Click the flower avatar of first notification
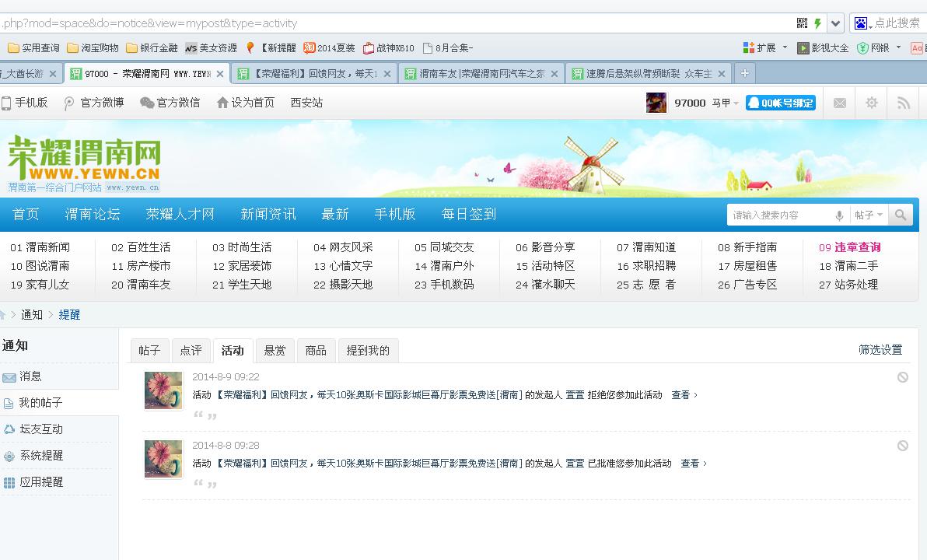This screenshot has width=927, height=560. click(163, 390)
